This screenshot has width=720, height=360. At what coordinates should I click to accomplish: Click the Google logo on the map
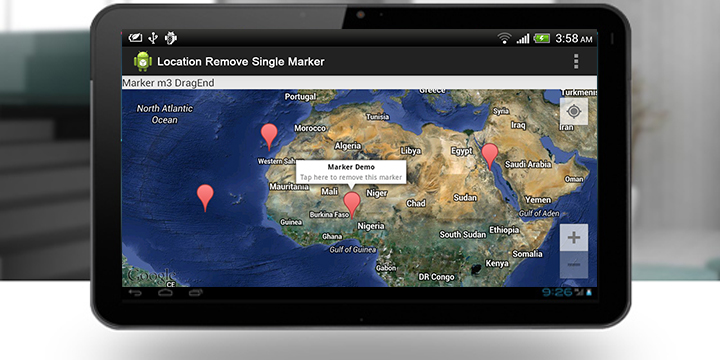tap(152, 276)
